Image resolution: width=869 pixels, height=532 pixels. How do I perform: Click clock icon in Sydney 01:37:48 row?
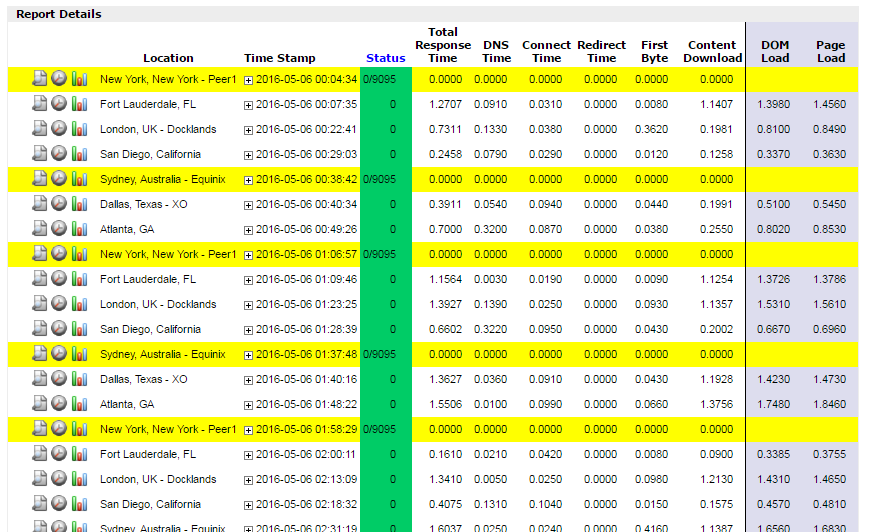(x=59, y=353)
